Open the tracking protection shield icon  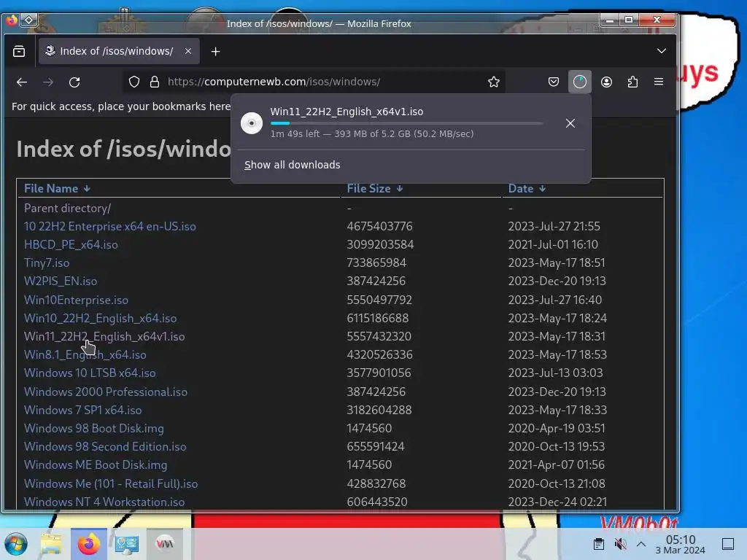point(134,82)
